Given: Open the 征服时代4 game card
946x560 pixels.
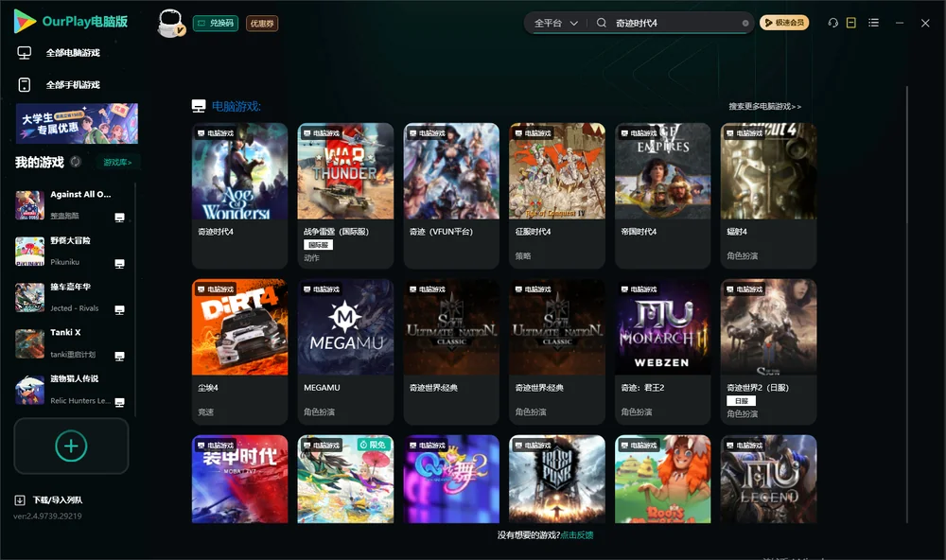Looking at the screenshot, I should click(557, 196).
